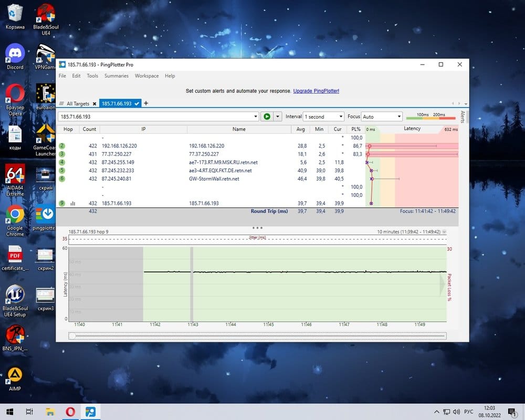Screen dimensions: 525x420
Task: Open the new target tab plus icon
Action: [x=146, y=103]
